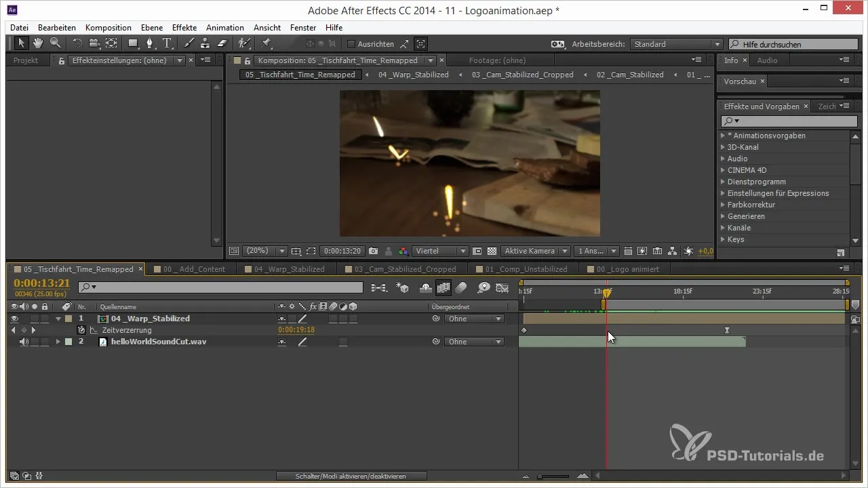
Task: Toggle transparency grid in viewer
Action: [492, 251]
